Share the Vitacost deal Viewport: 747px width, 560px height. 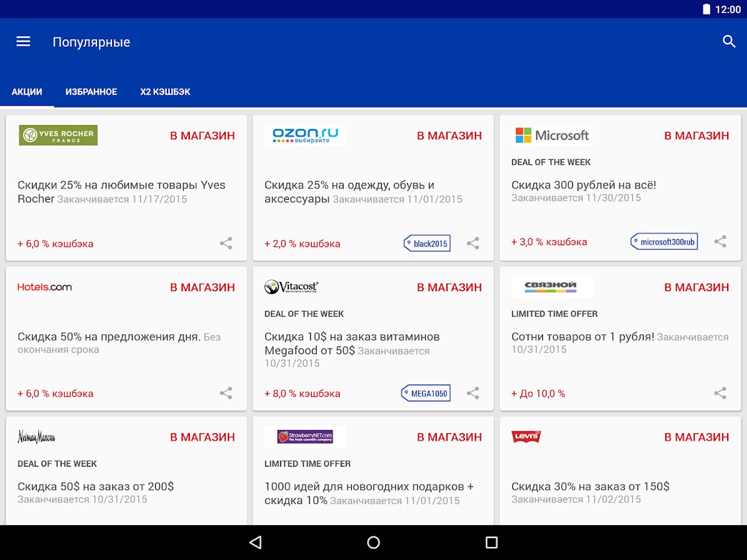(473, 393)
